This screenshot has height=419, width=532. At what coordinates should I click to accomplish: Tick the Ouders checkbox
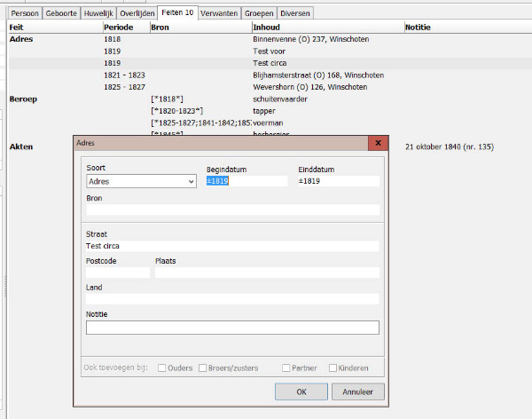click(x=162, y=368)
